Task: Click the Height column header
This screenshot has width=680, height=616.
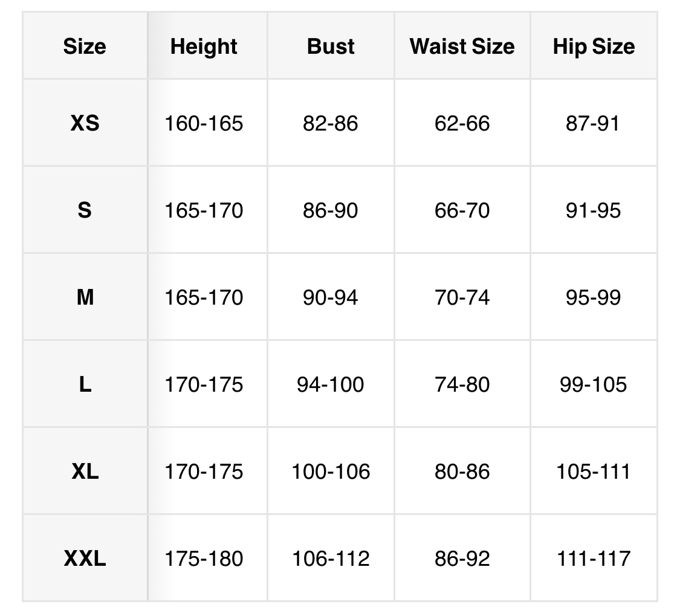Action: pyautogui.click(x=204, y=47)
